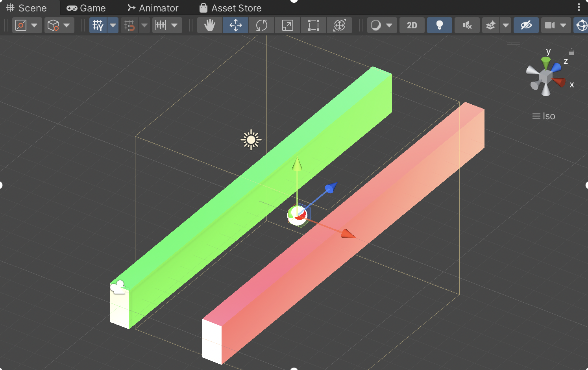
Task: Click the increment snapping ruler icon
Action: pyautogui.click(x=161, y=26)
